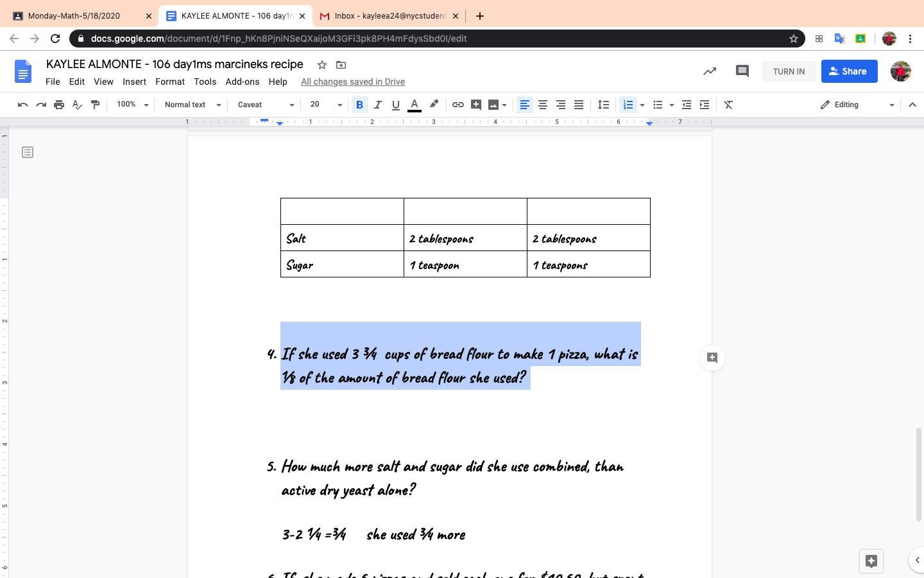
Task: Click the blue Share button
Action: (x=849, y=71)
